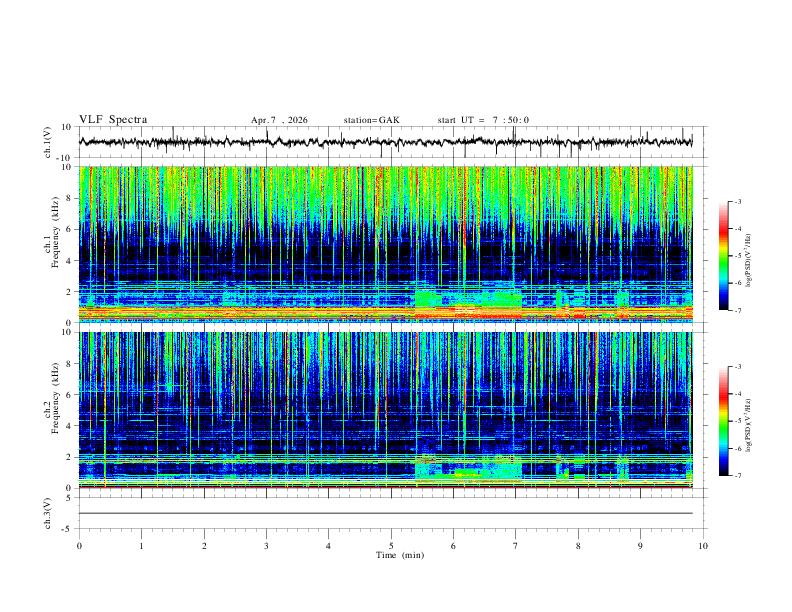Click the log(PSD) label beside ch.2 colorbar
The image size is (792, 612).
(x=749, y=425)
